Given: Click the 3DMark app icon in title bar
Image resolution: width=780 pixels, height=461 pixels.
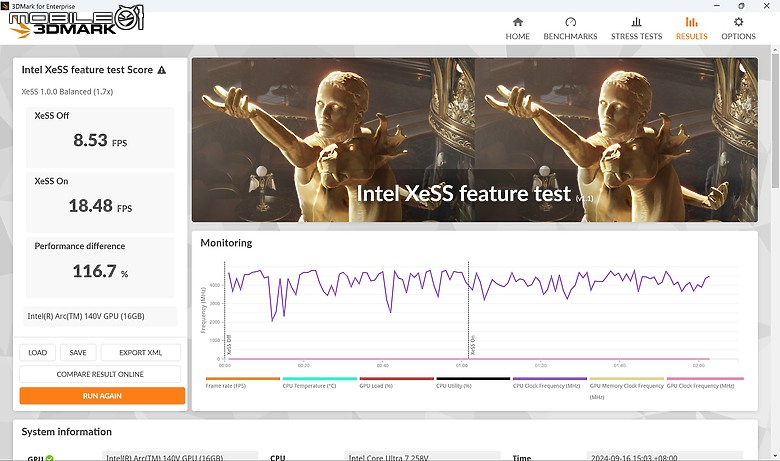Looking at the screenshot, I should point(5,6).
